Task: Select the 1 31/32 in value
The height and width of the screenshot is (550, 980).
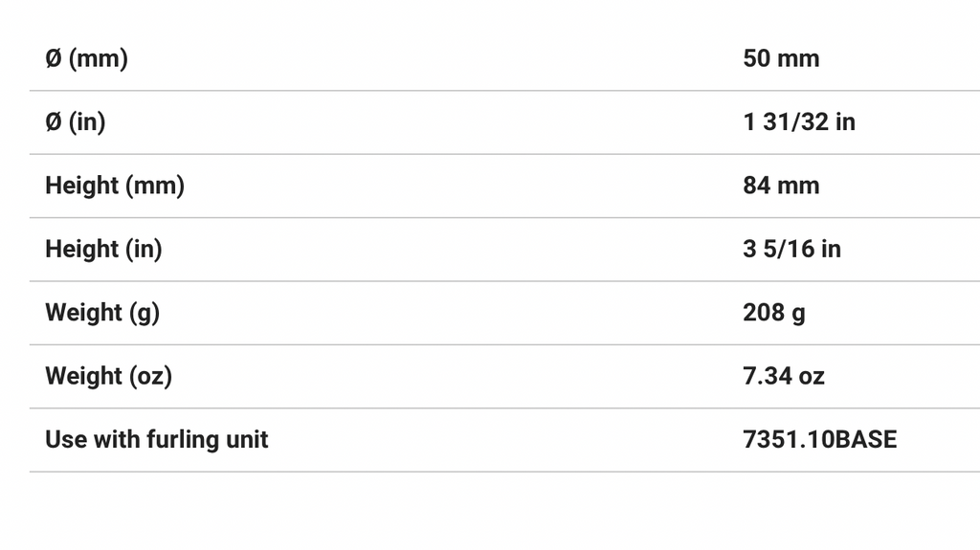Action: click(x=799, y=121)
